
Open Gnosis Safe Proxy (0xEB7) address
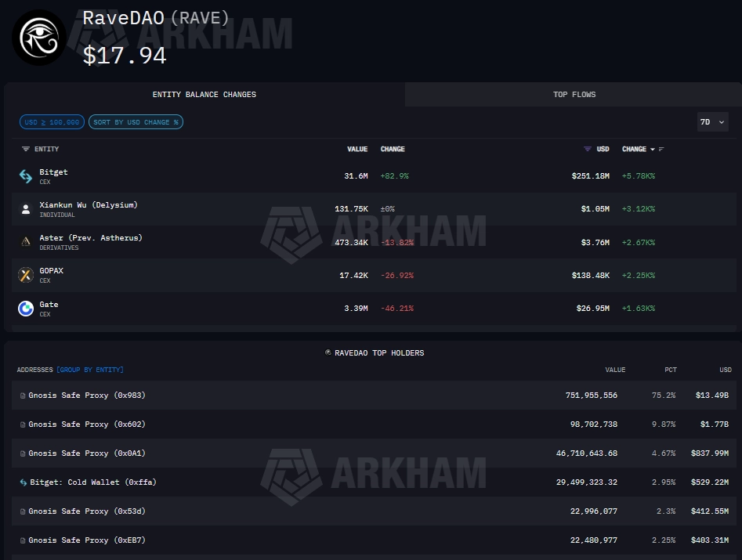87,540
